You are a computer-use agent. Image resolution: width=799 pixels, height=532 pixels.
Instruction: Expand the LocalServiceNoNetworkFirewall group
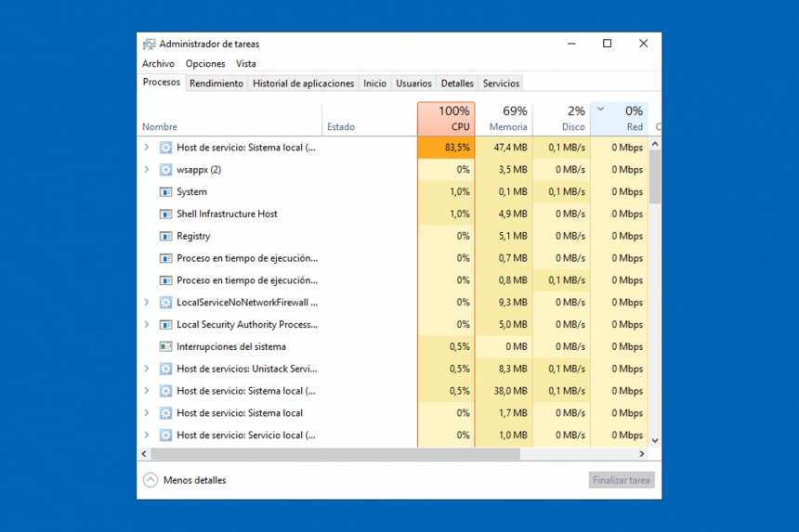point(146,303)
